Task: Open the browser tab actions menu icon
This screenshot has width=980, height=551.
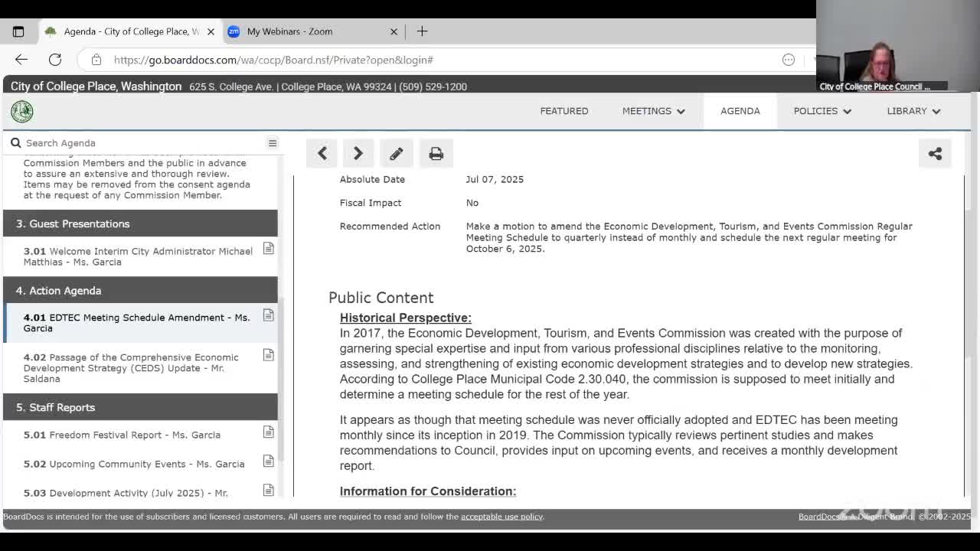Action: [x=18, y=31]
